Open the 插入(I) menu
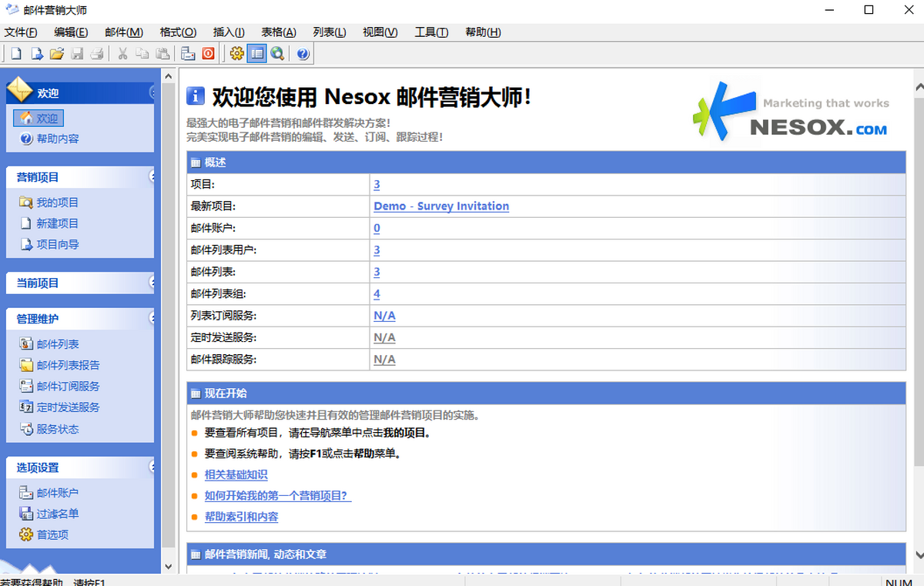Screen dimensions: 924x586 click(x=229, y=32)
